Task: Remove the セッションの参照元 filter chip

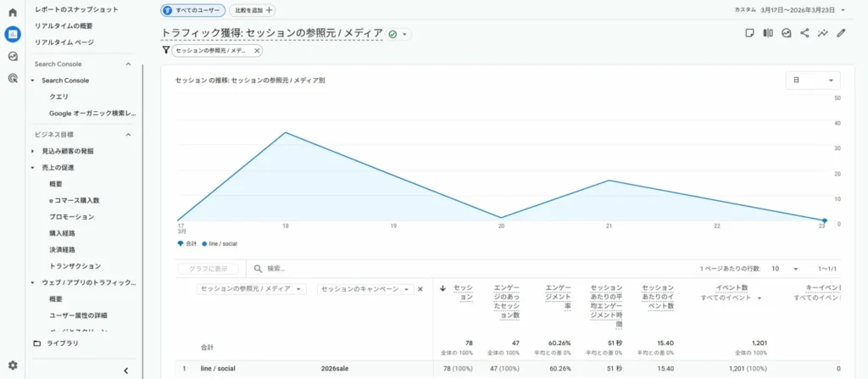Action: tap(257, 51)
